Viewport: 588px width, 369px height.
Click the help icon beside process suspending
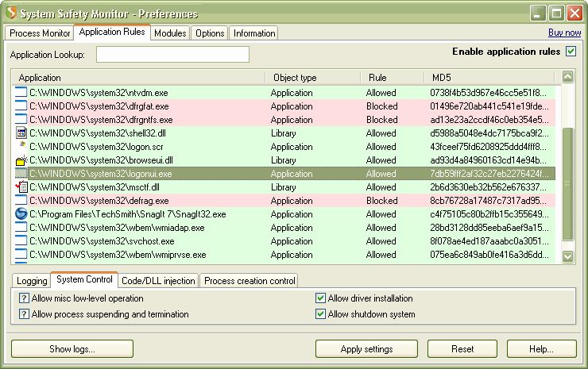click(x=24, y=314)
